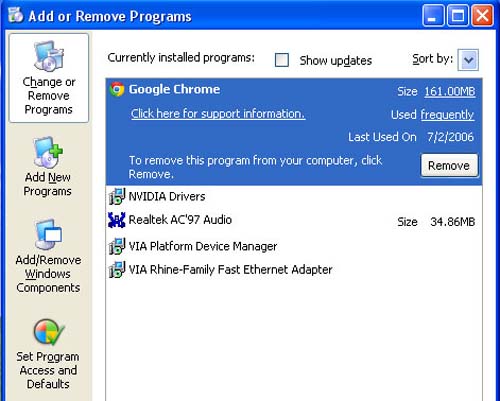500x401 pixels.
Task: Remove Google Chrome with the Remove button
Action: pos(449,165)
